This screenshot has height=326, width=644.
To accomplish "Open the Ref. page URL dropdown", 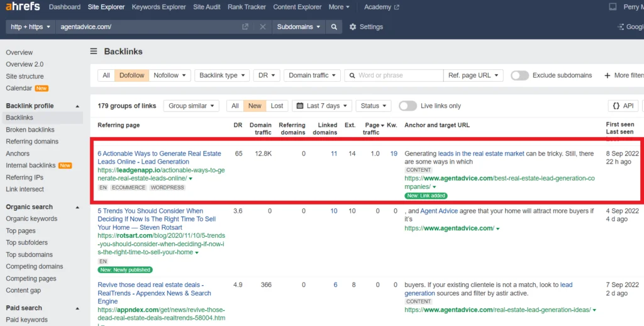I will (473, 76).
